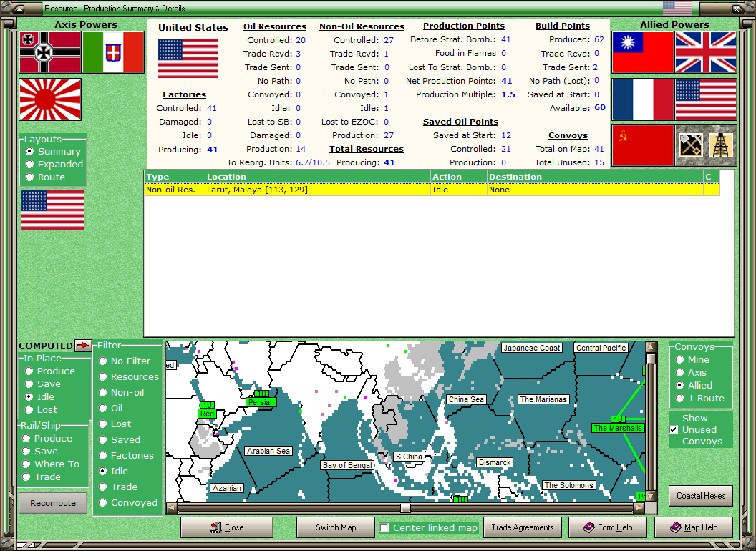Image resolution: width=756 pixels, height=551 pixels.
Task: Select the Expanded layout option
Action: tap(54, 165)
